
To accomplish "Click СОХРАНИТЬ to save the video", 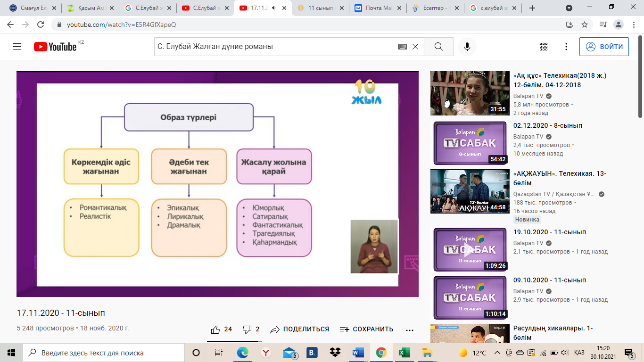I will click(366, 329).
